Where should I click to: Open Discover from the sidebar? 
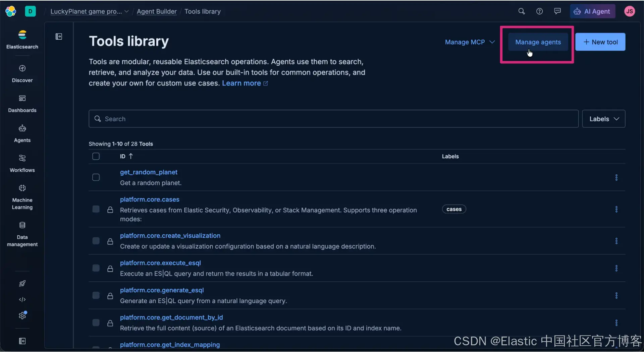pyautogui.click(x=22, y=74)
